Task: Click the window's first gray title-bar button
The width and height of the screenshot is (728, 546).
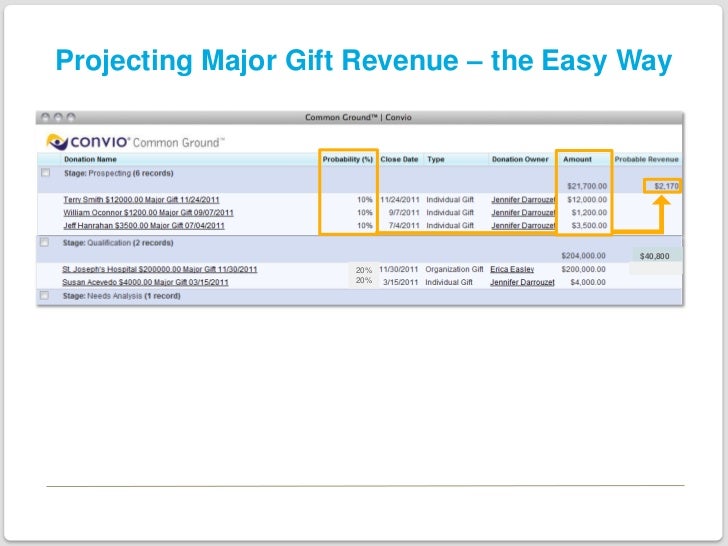Action: click(x=45, y=117)
